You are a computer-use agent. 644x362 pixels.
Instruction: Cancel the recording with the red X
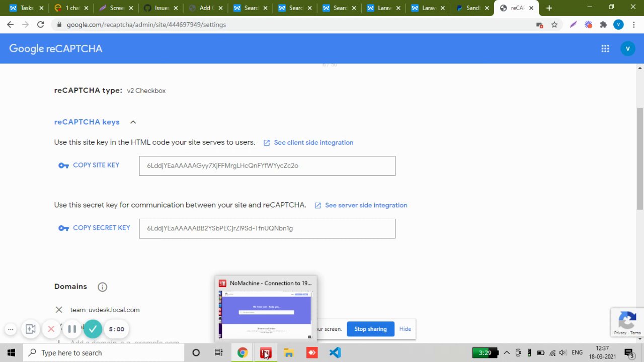[x=51, y=329]
